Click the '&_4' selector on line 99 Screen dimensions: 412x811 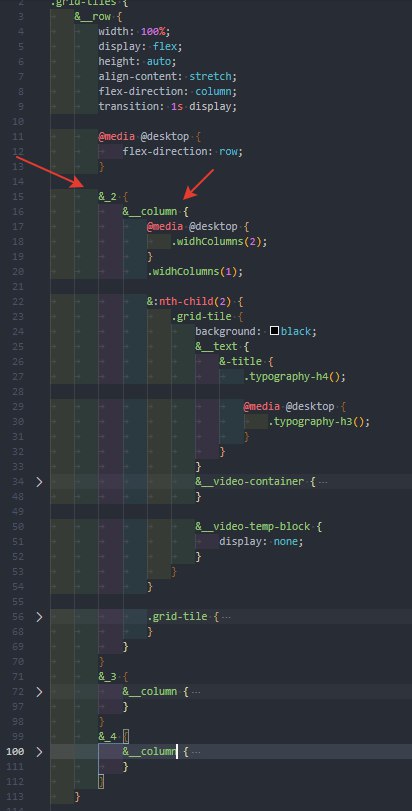pyautogui.click(x=108, y=737)
